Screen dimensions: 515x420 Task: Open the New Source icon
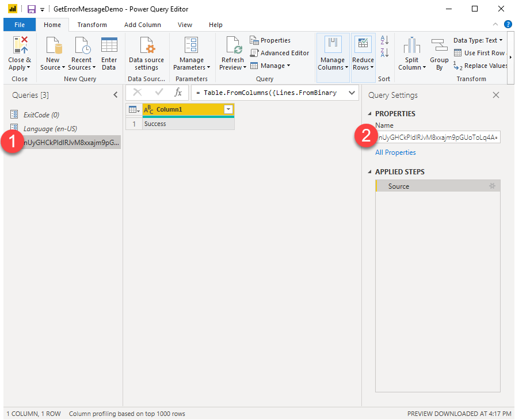tap(54, 45)
